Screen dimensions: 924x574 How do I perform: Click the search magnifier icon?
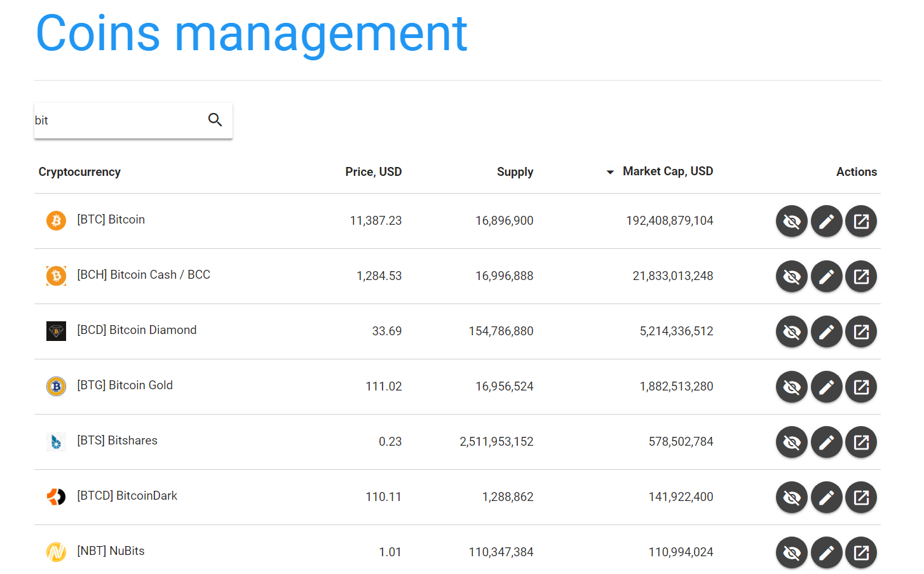click(215, 119)
